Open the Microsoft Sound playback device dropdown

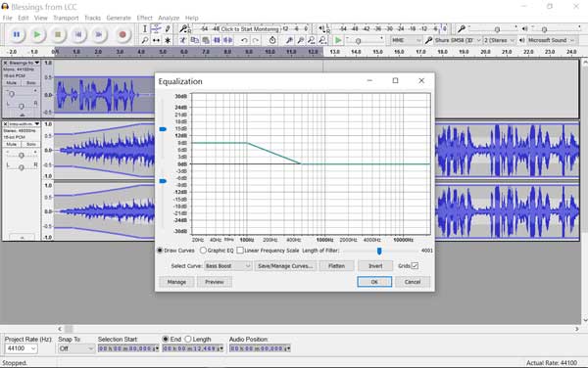551,40
